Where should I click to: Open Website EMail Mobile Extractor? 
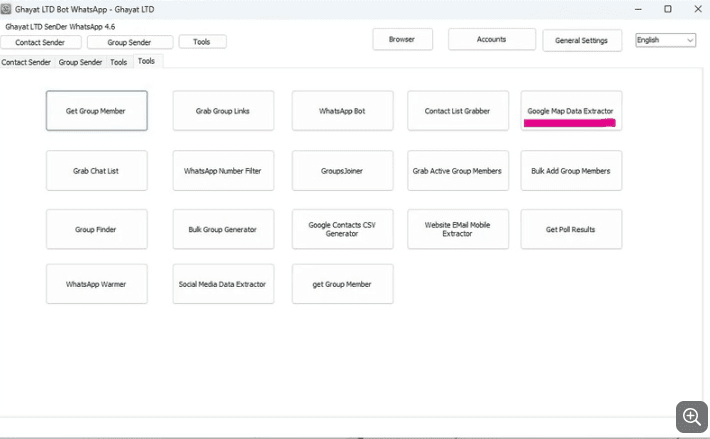pyautogui.click(x=458, y=229)
